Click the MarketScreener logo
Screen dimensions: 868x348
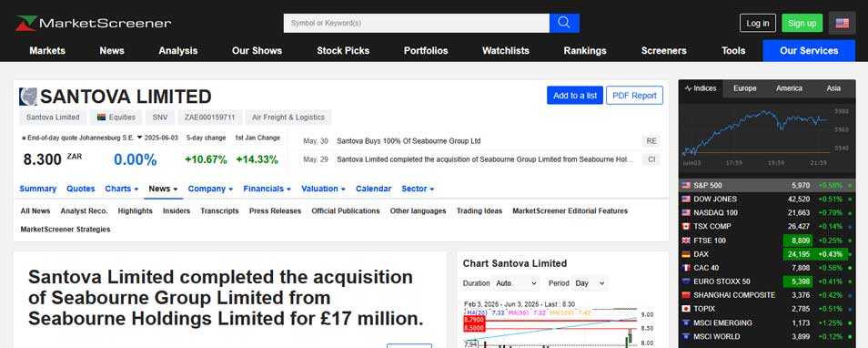(x=93, y=24)
